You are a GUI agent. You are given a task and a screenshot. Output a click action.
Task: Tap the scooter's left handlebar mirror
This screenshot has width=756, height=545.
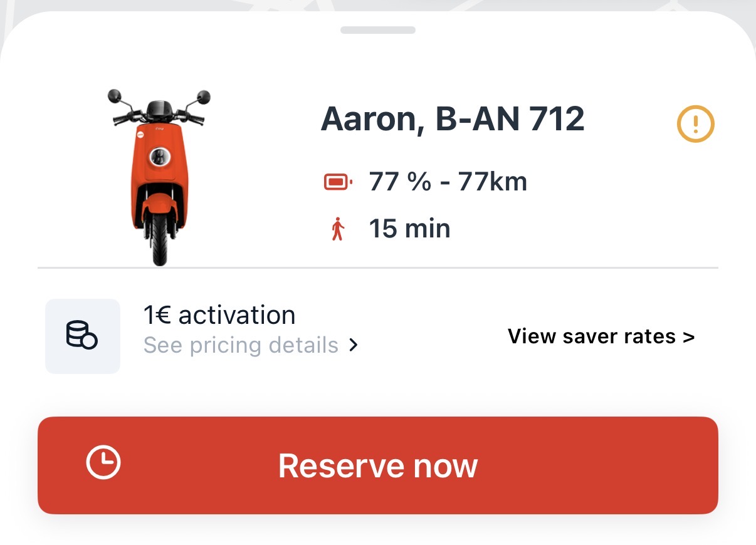114,96
